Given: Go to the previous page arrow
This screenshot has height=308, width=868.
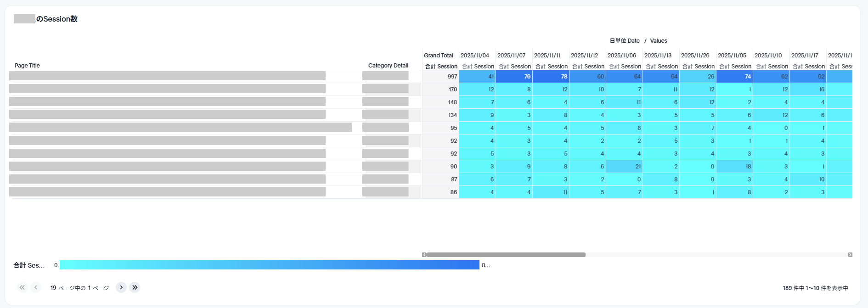Looking at the screenshot, I should (36, 287).
